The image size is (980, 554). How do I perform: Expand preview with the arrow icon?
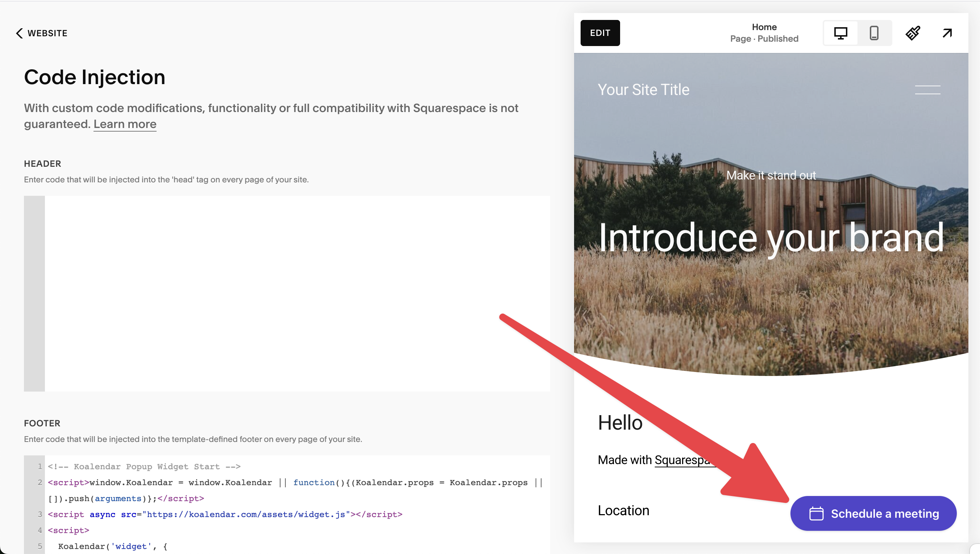[x=947, y=33]
